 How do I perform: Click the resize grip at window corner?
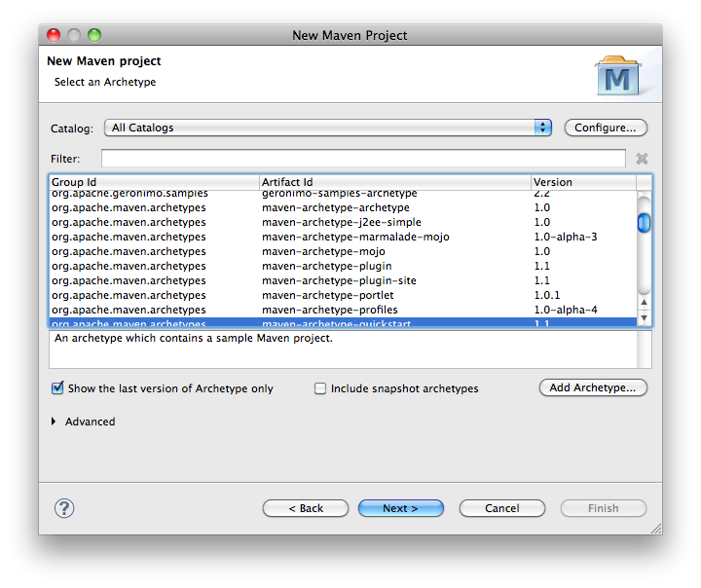coord(656,529)
